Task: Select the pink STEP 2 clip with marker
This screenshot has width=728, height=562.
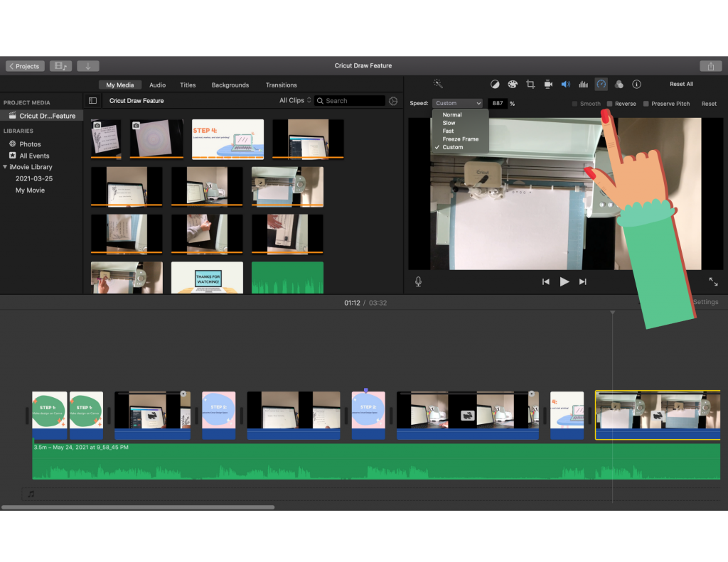Action: click(368, 416)
